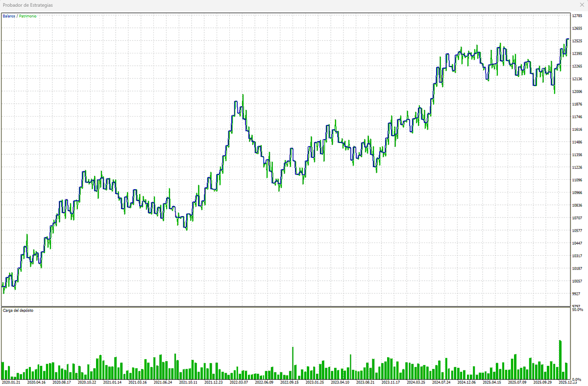Close the Probador de Estrategias window

[x=582, y=5]
